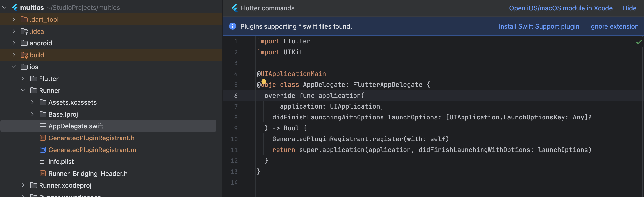Open iOS/macOS module in Xcode
The image size is (644, 197).
pos(561,8)
